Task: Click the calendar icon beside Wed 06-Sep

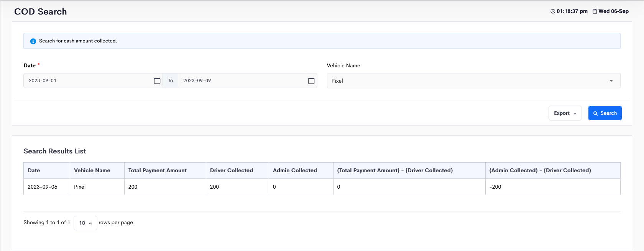Action: coord(595,11)
